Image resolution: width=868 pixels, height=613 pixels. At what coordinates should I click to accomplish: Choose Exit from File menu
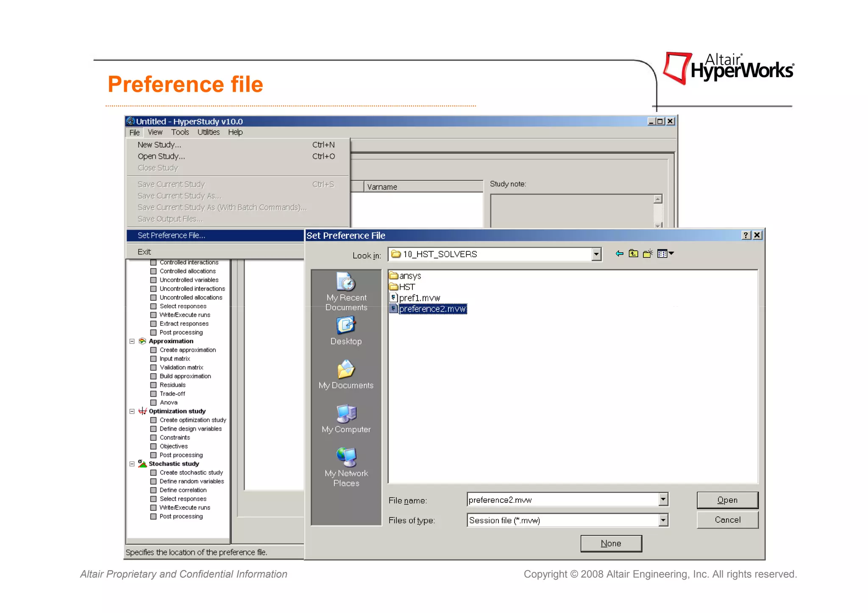pos(215,252)
